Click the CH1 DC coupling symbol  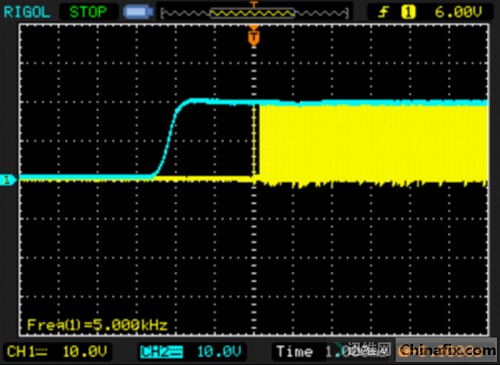point(41,352)
